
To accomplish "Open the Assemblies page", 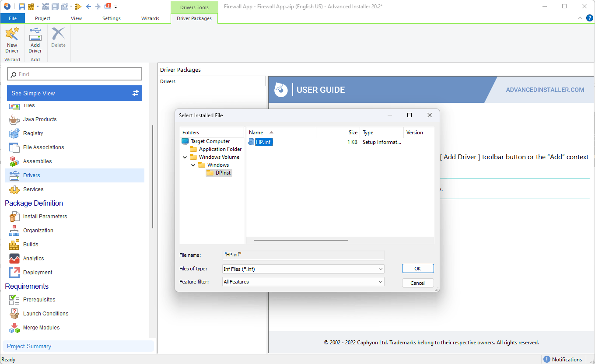I will (x=37, y=161).
